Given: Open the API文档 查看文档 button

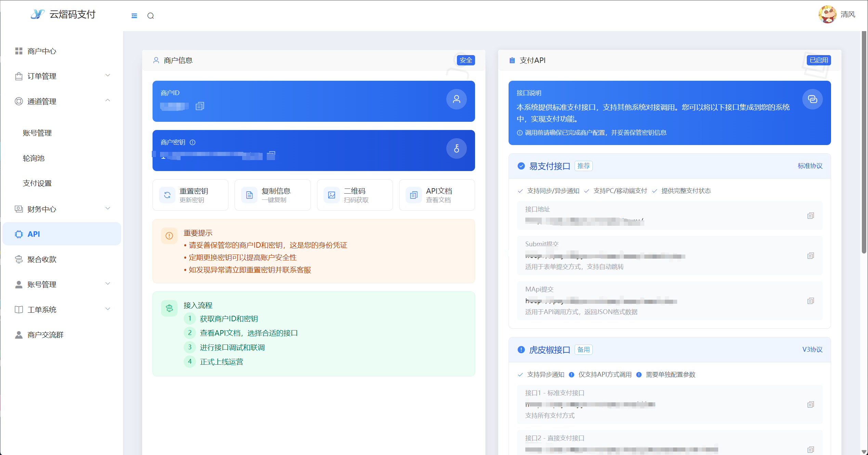Looking at the screenshot, I should click(437, 195).
